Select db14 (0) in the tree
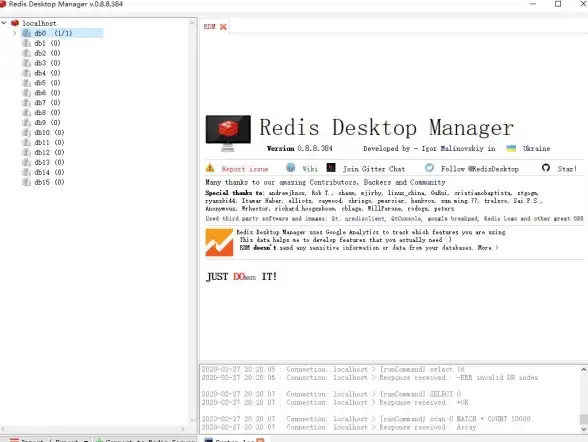588x442 pixels. point(49,172)
